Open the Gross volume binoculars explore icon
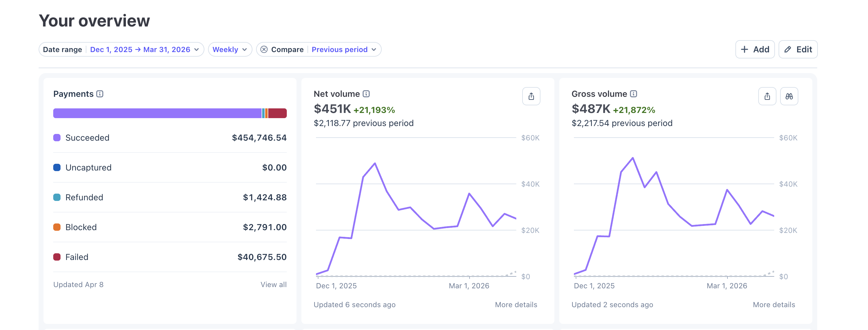Image resolution: width=868 pixels, height=330 pixels. [x=789, y=97]
